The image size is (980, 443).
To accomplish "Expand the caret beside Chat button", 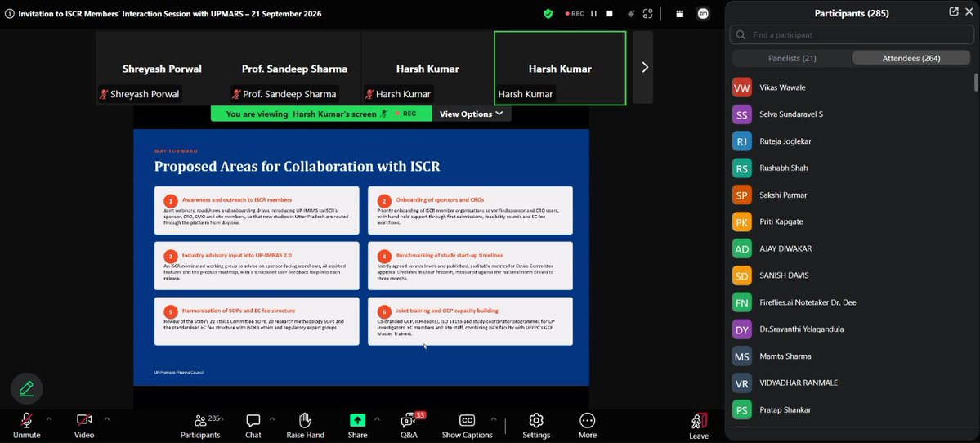I will (272, 419).
